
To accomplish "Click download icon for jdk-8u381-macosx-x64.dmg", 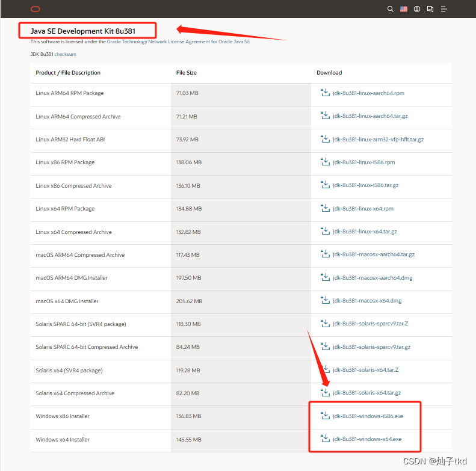I will [325, 300].
